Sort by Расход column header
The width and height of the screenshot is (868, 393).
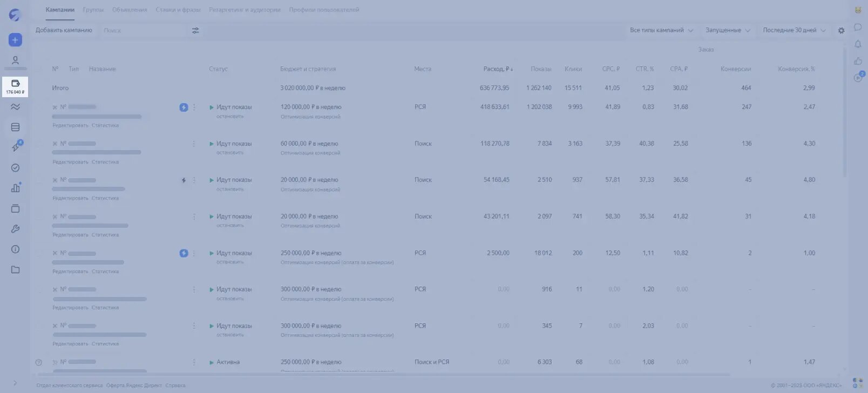click(x=498, y=69)
